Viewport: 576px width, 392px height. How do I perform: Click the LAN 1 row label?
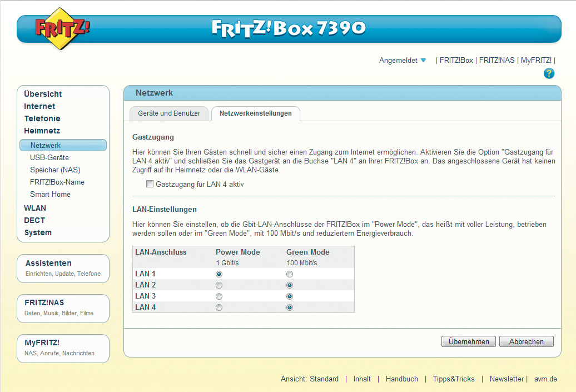tap(145, 274)
